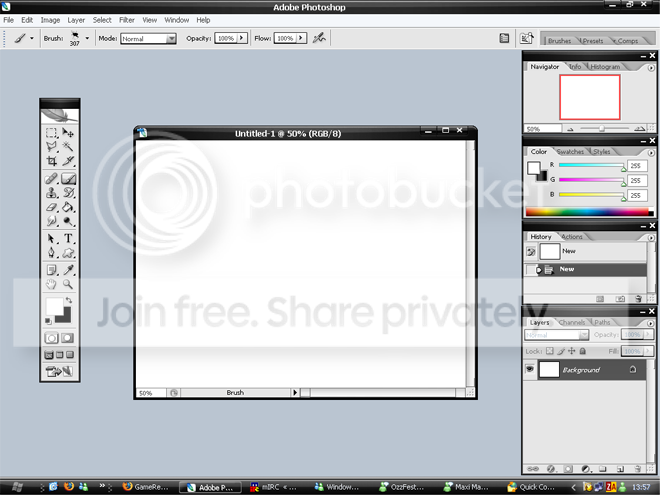Select the Pen tool
Image resolution: width=660 pixels, height=495 pixels.
tap(51, 253)
